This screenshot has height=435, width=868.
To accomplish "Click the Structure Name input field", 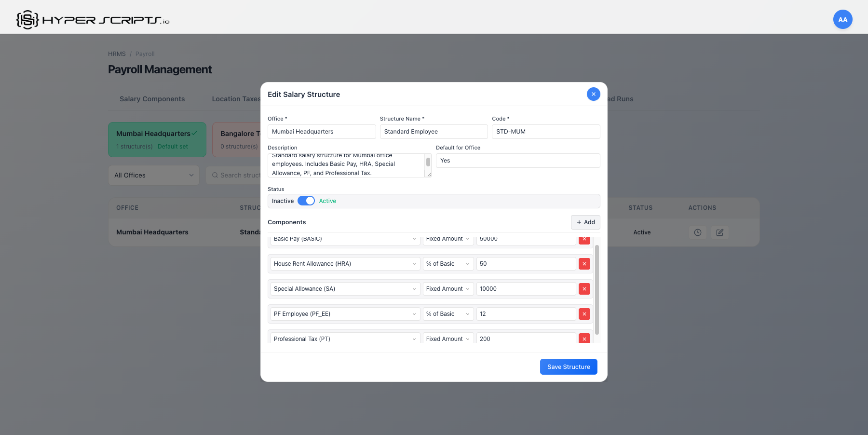I will click(434, 132).
